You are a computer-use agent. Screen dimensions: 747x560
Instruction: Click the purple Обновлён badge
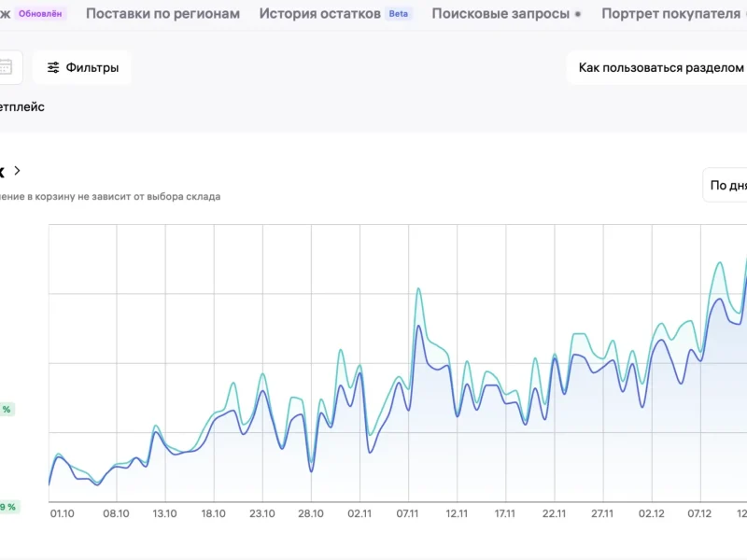pyautogui.click(x=41, y=14)
